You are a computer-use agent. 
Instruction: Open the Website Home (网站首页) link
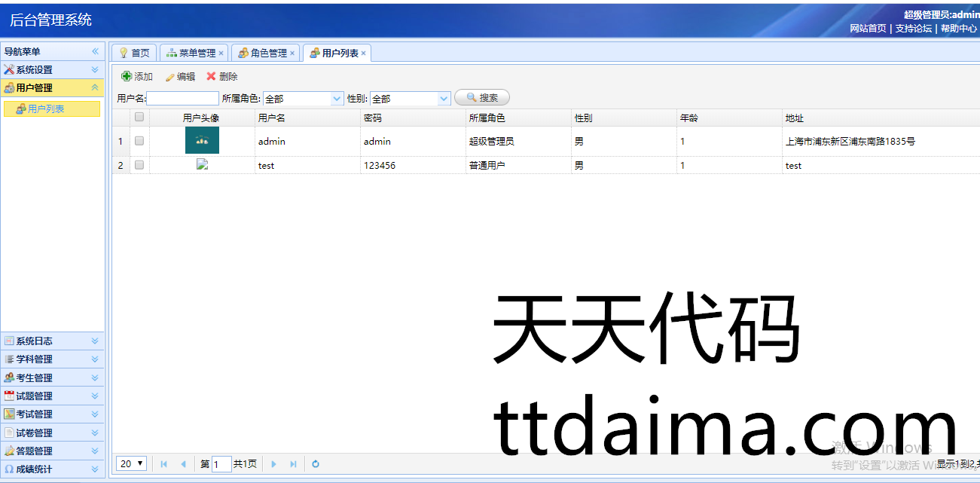pos(868,29)
